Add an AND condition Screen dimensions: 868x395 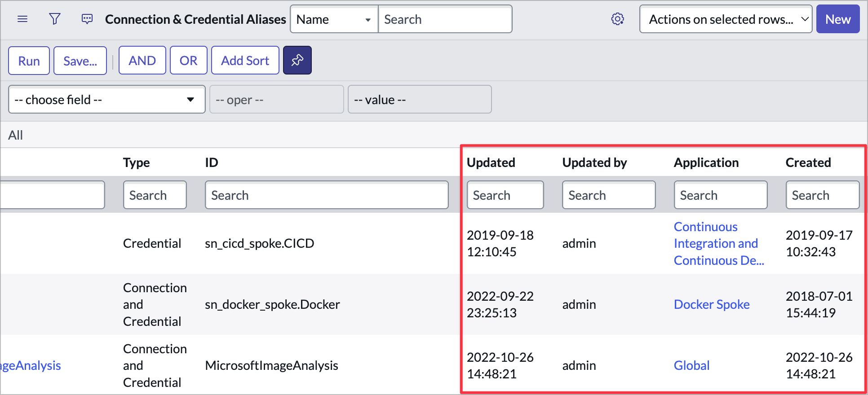[142, 61]
